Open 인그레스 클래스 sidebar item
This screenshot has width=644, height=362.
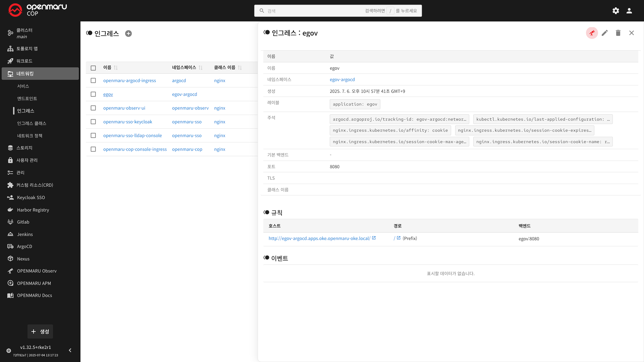32,123
